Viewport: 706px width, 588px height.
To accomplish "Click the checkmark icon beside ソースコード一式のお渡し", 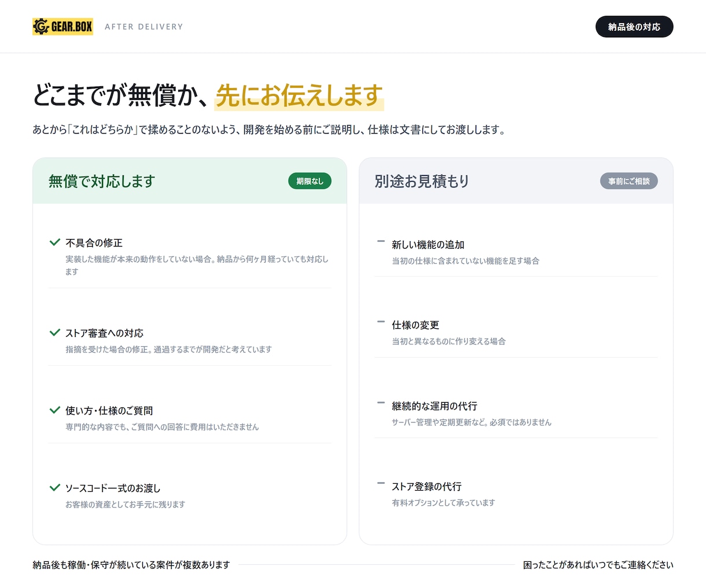I will pyautogui.click(x=55, y=488).
